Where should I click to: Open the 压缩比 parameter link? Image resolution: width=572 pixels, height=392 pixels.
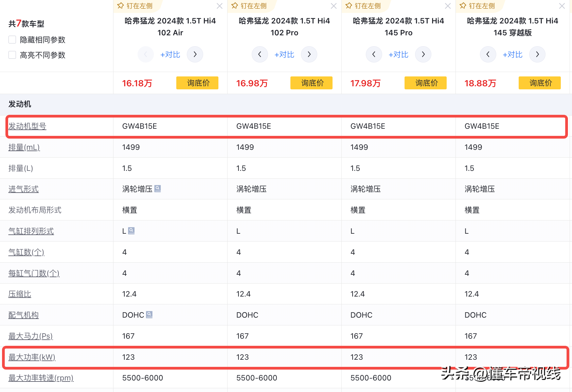(20, 294)
